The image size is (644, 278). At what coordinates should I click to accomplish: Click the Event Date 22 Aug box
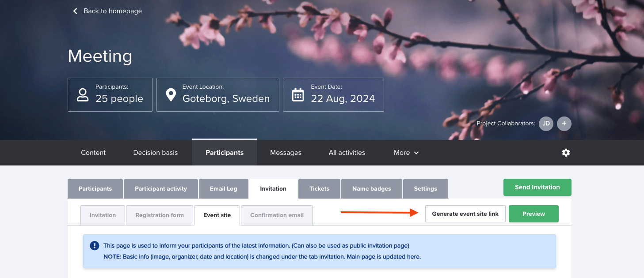coord(333,95)
